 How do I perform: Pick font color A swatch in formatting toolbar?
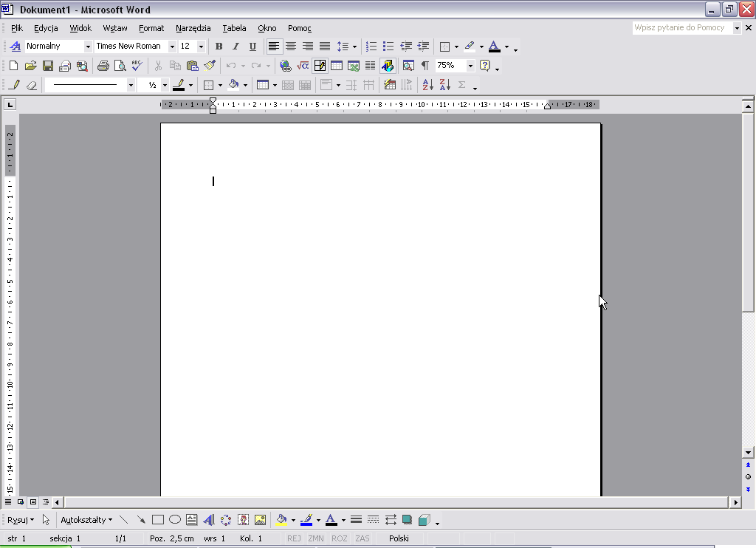(494, 47)
